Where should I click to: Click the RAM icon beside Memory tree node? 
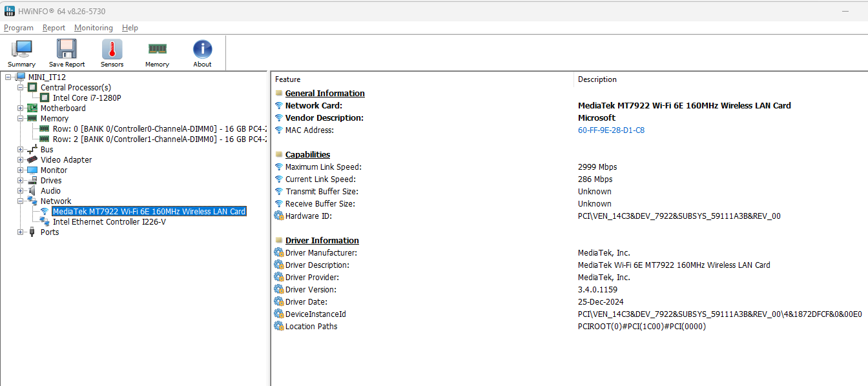[32, 119]
